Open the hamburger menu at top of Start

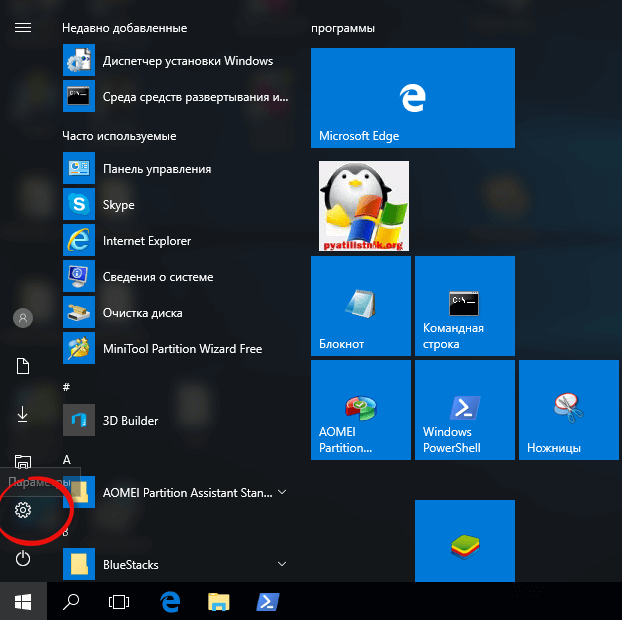(x=23, y=27)
